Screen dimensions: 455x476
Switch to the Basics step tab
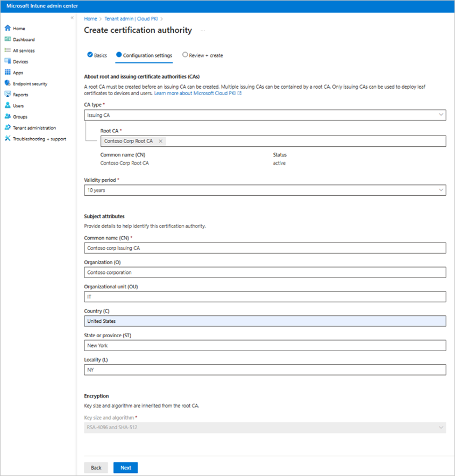point(97,55)
